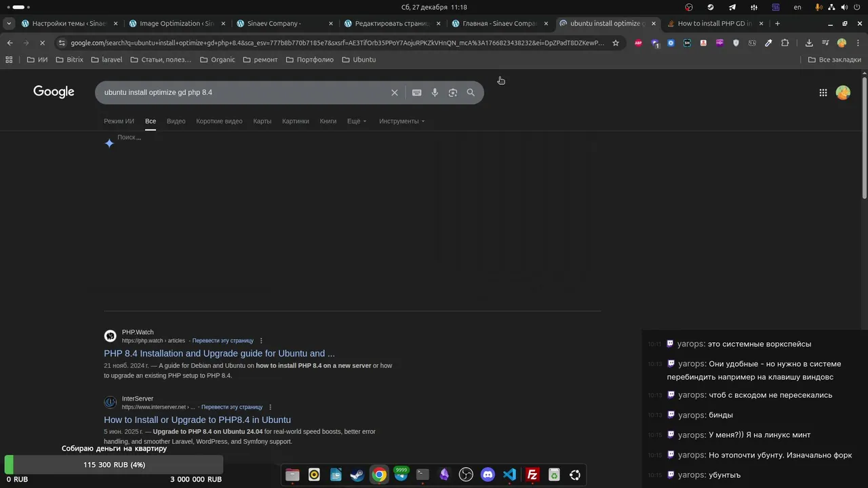The height and width of the screenshot is (488, 868).
Task: Switch to Видео results tab
Action: point(176,121)
